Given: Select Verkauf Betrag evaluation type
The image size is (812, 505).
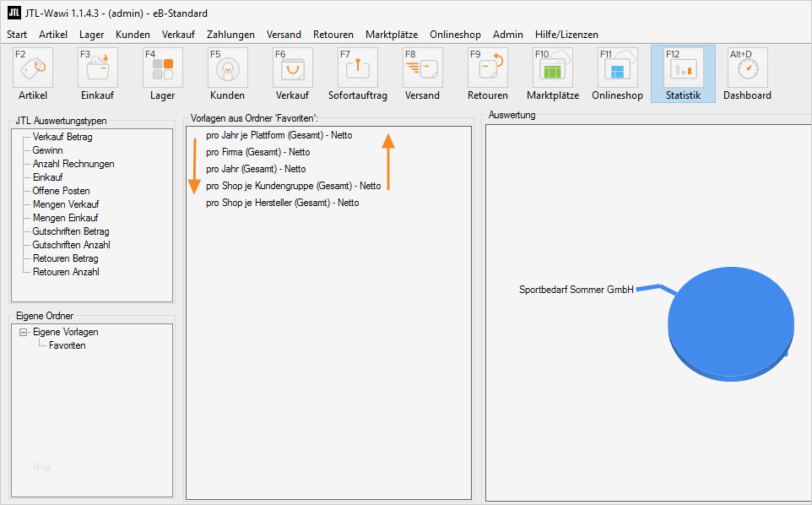Looking at the screenshot, I should pyautogui.click(x=62, y=138).
